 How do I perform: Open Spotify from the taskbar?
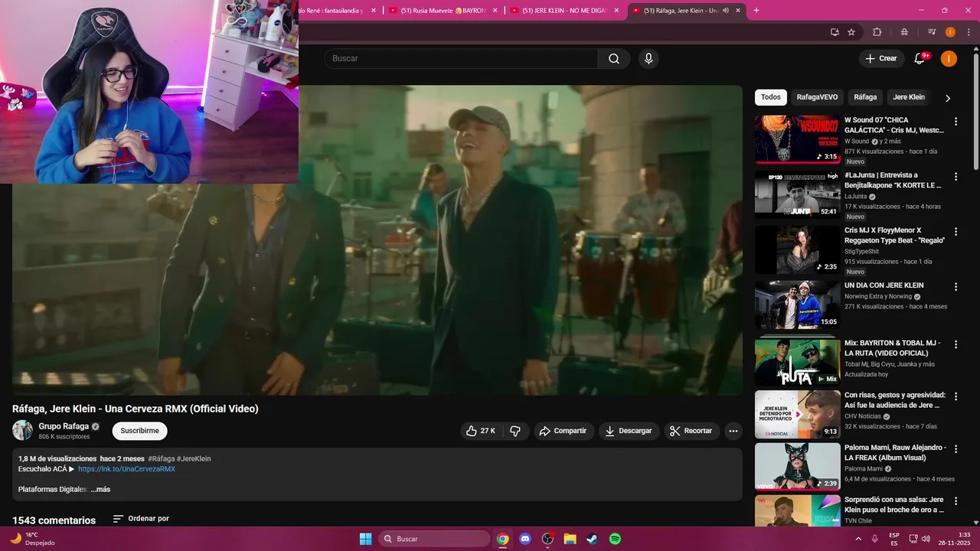[615, 539]
